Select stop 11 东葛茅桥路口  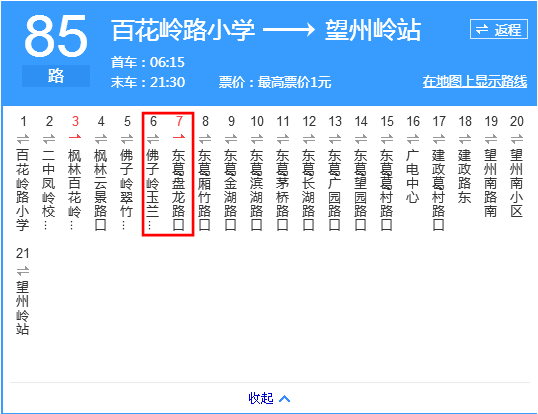(x=283, y=190)
